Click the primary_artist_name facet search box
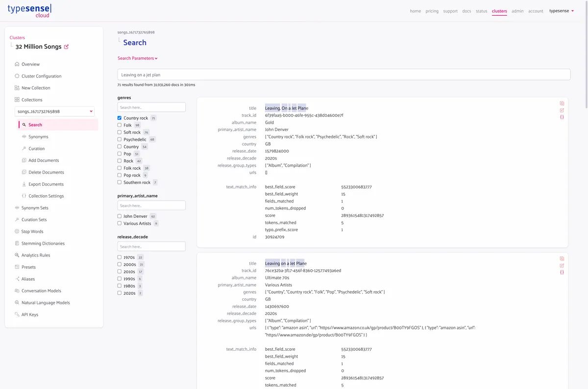The height and width of the screenshot is (389, 588). click(x=151, y=205)
